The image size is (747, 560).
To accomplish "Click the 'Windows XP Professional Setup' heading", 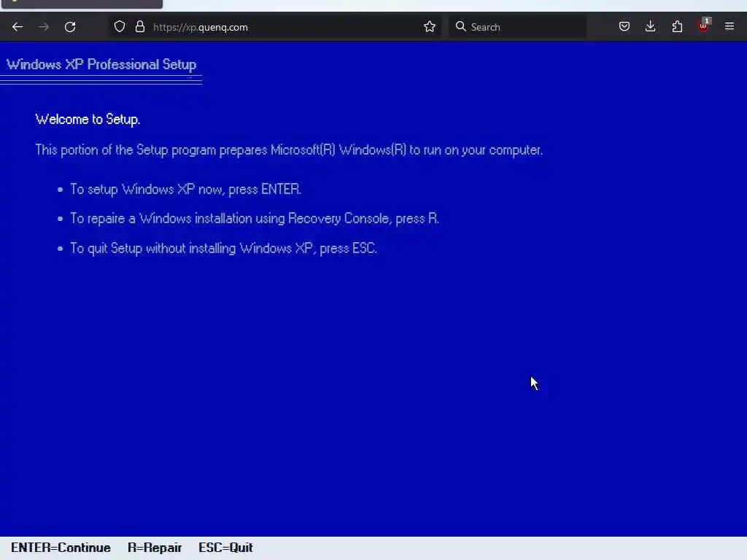I will tap(101, 64).
